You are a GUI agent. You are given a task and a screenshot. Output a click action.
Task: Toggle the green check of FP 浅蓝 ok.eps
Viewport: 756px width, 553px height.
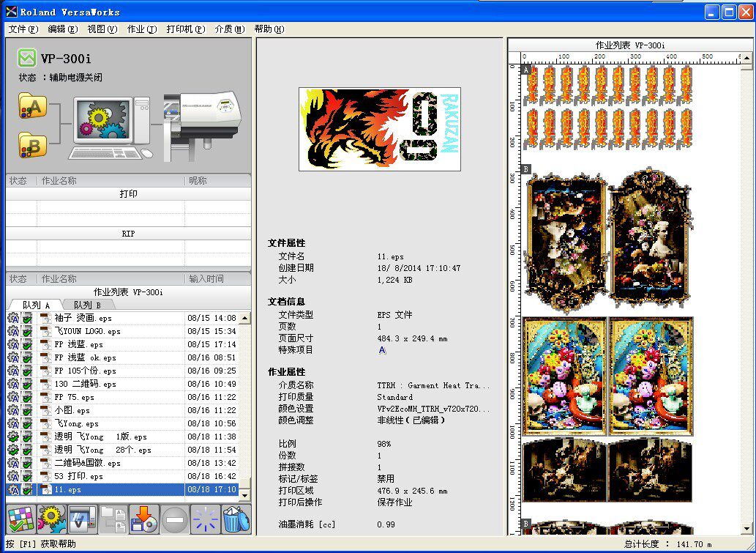pyautogui.click(x=28, y=357)
